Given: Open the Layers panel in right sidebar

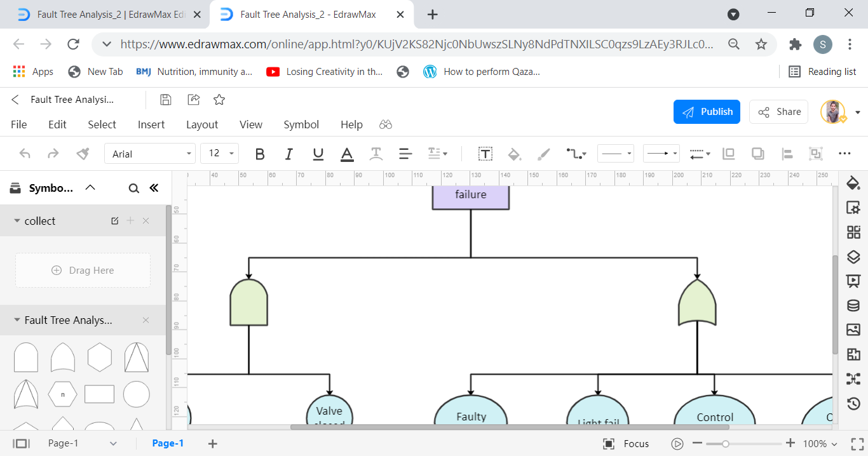Looking at the screenshot, I should (853, 257).
